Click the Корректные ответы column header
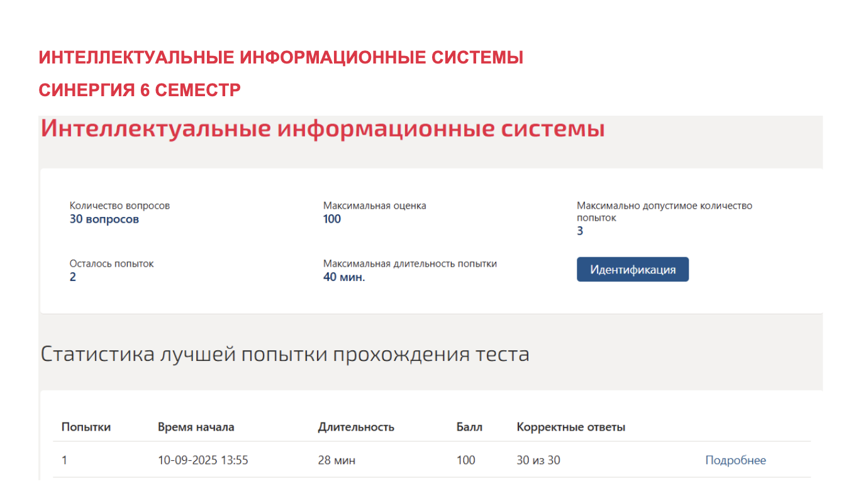The width and height of the screenshot is (868, 498). pos(570,428)
